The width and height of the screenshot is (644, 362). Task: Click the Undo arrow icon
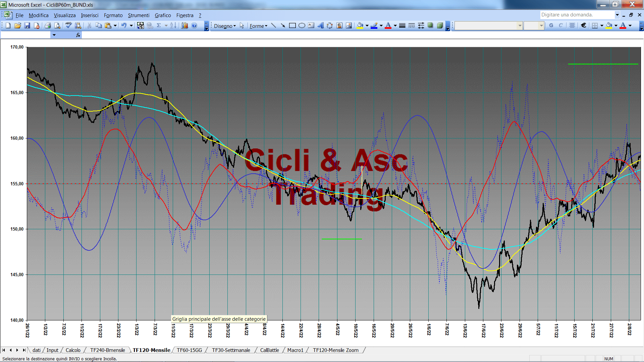[x=124, y=25]
